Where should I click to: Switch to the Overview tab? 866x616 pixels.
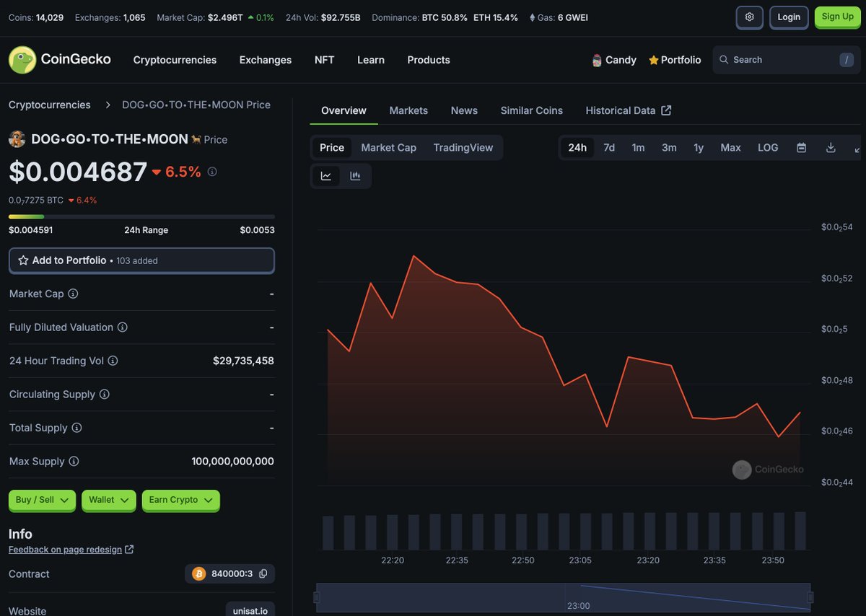[344, 110]
